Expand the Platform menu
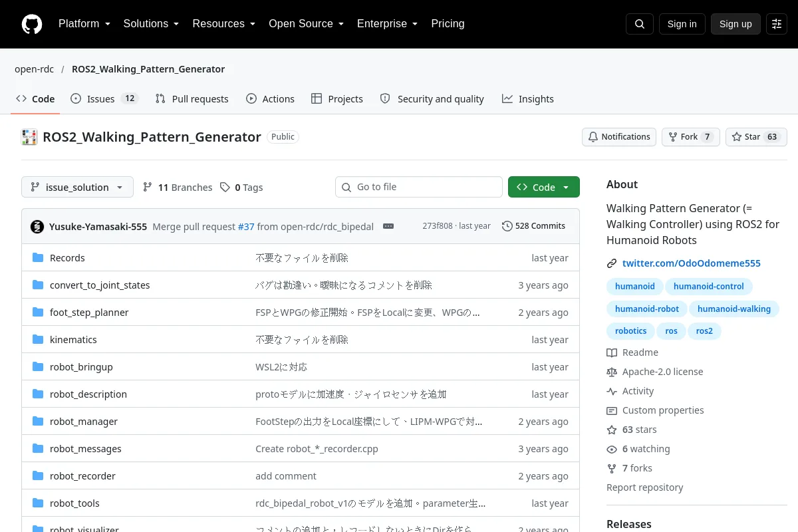Viewport: 798px width, 532px height. click(84, 24)
